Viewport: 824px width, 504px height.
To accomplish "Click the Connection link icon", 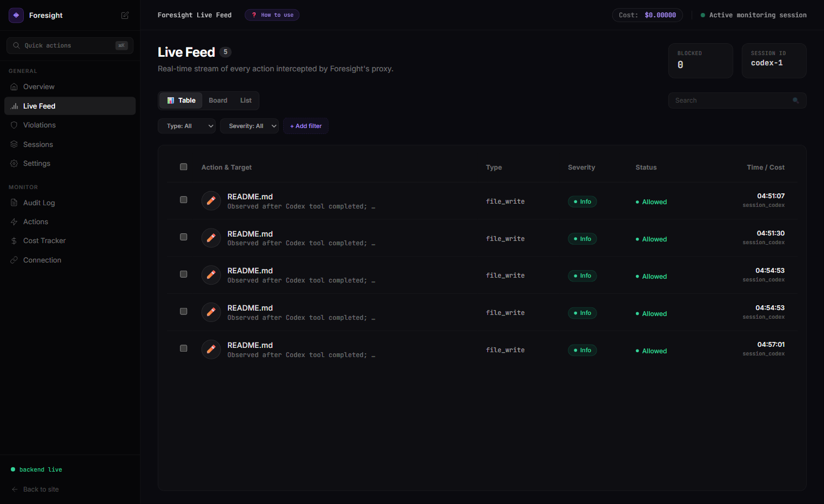I will [x=14, y=260].
